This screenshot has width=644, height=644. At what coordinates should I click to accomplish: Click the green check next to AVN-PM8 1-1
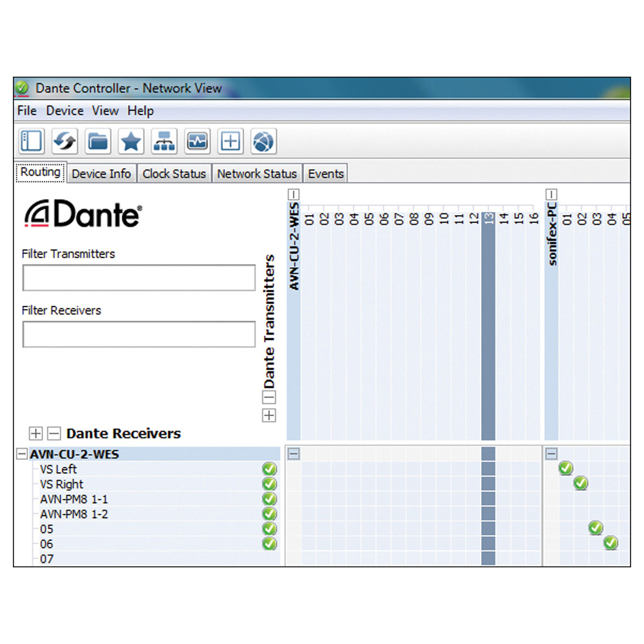tap(269, 499)
